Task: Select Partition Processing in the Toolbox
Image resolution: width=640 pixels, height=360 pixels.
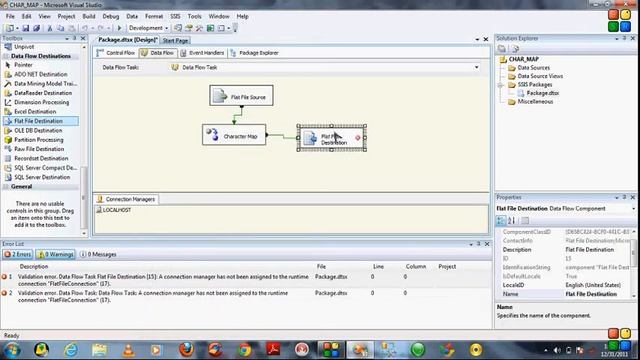Action: (x=40, y=140)
